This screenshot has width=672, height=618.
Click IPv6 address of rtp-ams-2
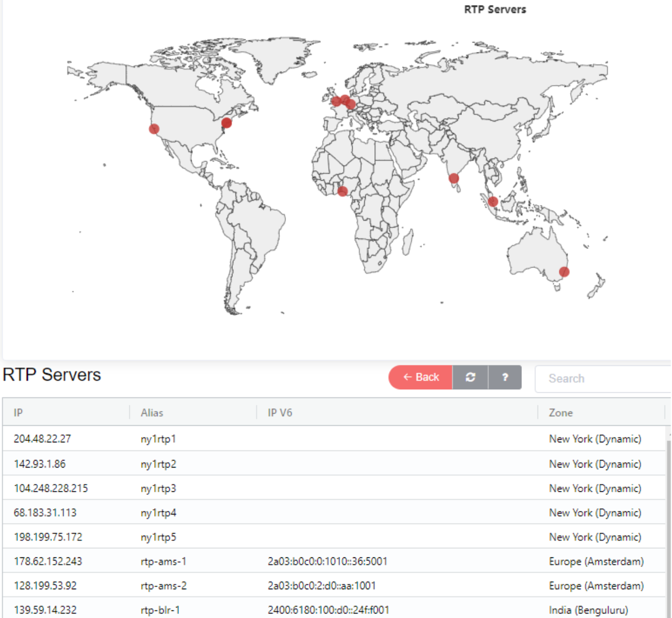pos(321,586)
